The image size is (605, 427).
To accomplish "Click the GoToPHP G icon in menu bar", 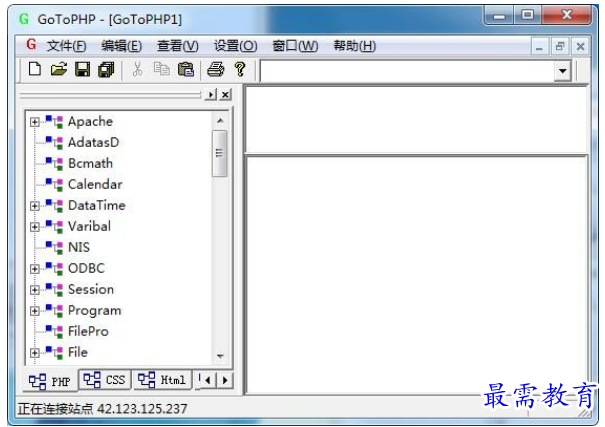I will 31,45.
